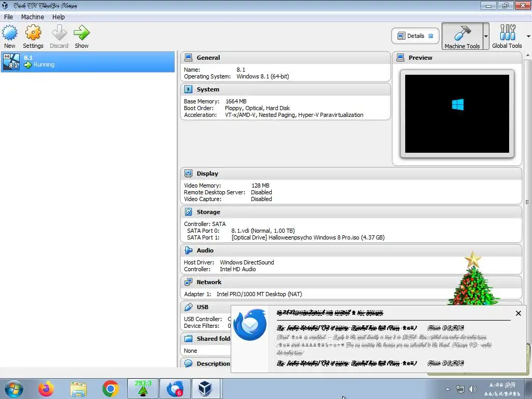
Task: Click the Thunderbird logo in notification
Action: pos(250,324)
